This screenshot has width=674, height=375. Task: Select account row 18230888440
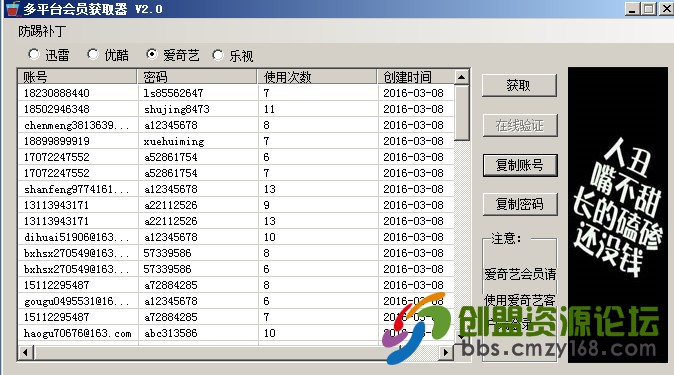[x=236, y=93]
